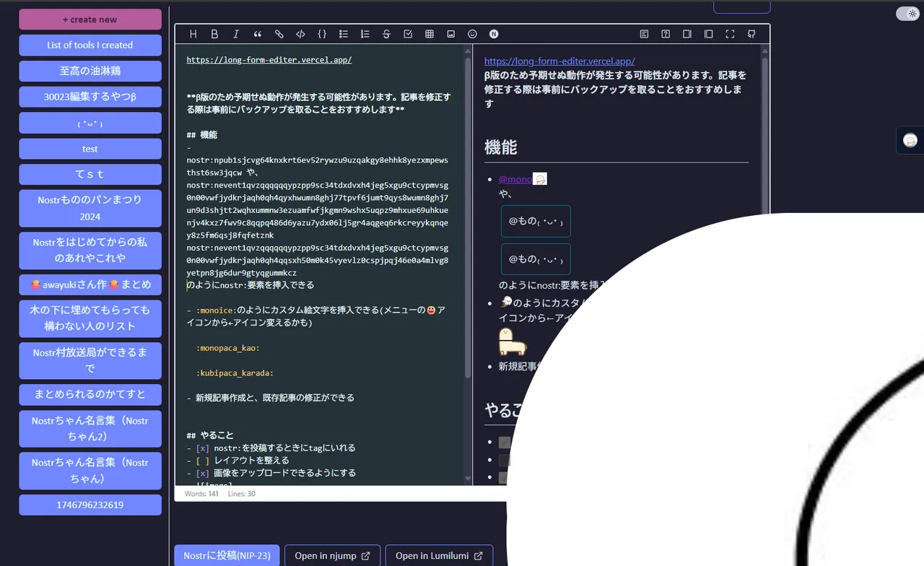
Task: Insert a table from the toolbar
Action: (430, 34)
